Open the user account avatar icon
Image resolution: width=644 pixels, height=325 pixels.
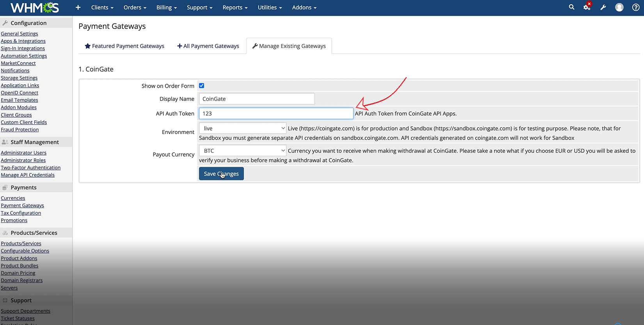coord(619,7)
